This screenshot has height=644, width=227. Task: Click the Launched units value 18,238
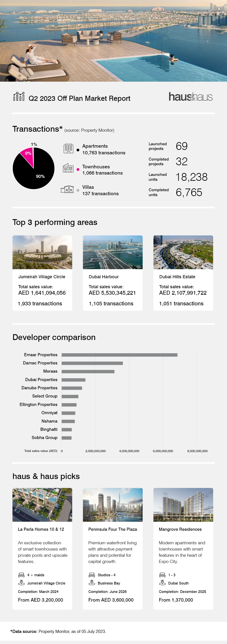[x=192, y=177]
